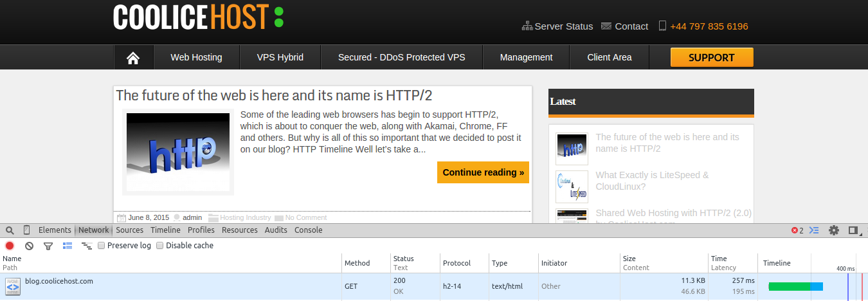This screenshot has height=301, width=868.
Task: Open the Web Hosting menu
Action: 196,58
